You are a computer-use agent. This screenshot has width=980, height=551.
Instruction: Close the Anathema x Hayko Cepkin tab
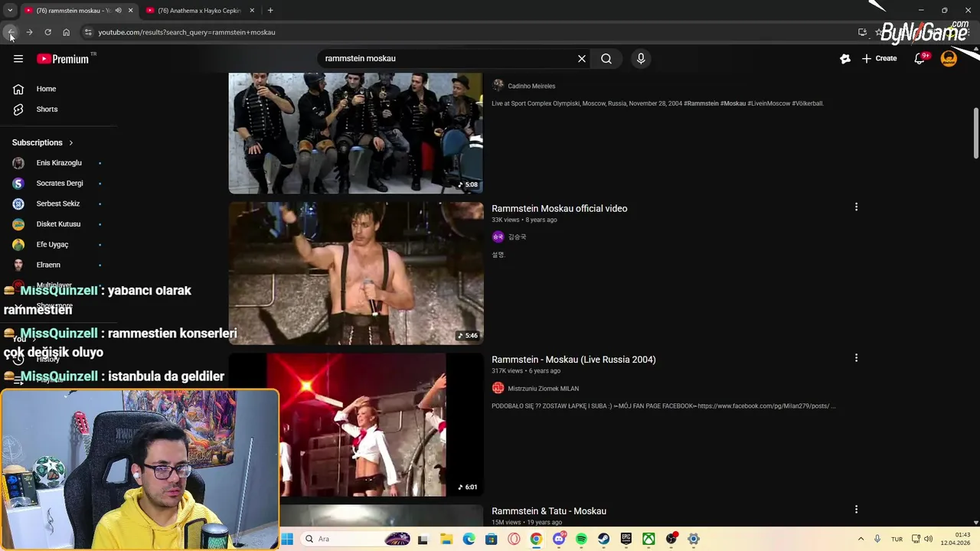pyautogui.click(x=252, y=11)
